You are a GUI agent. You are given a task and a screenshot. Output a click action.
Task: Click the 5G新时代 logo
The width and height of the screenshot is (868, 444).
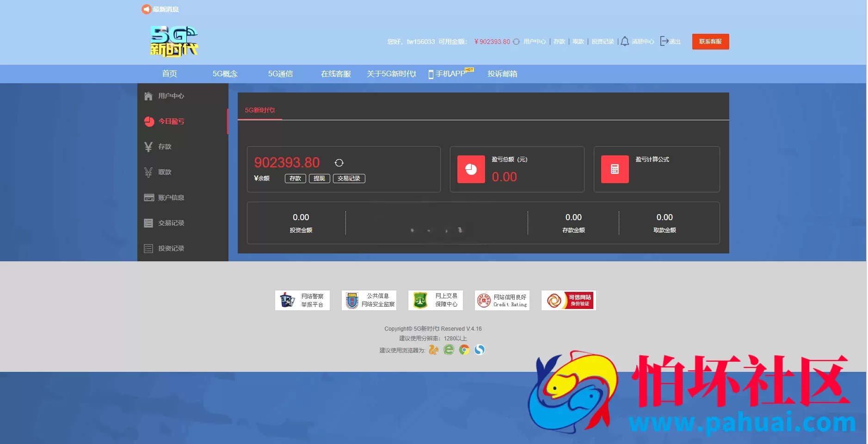coord(174,41)
